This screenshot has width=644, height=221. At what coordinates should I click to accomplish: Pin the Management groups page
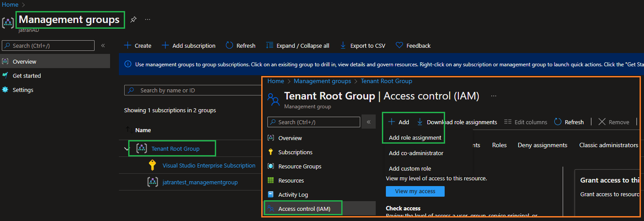[x=133, y=19]
